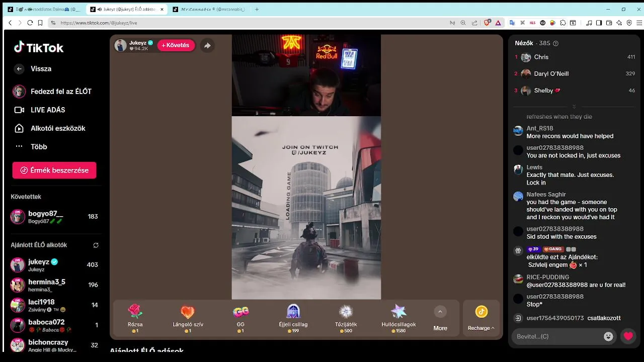This screenshot has width=644, height=362.
Task: Open jukeyz in recommended creators
Action: pyautogui.click(x=54, y=265)
